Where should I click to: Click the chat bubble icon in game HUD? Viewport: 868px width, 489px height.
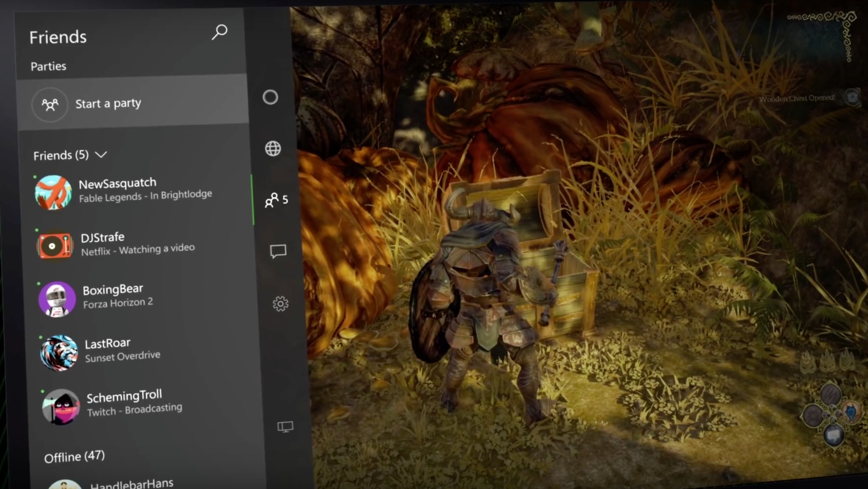point(834,435)
